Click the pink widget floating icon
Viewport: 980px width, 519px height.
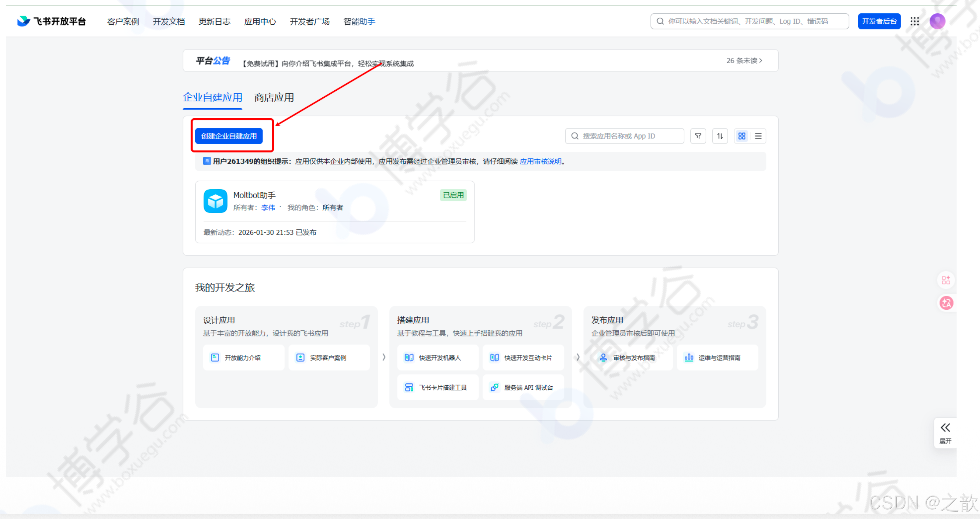(x=946, y=280)
